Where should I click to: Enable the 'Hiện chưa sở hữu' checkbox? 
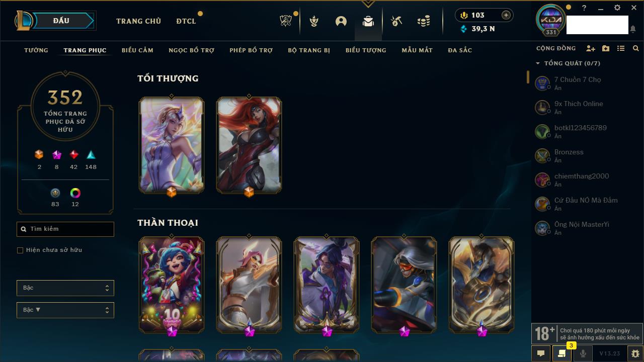coord(20,250)
